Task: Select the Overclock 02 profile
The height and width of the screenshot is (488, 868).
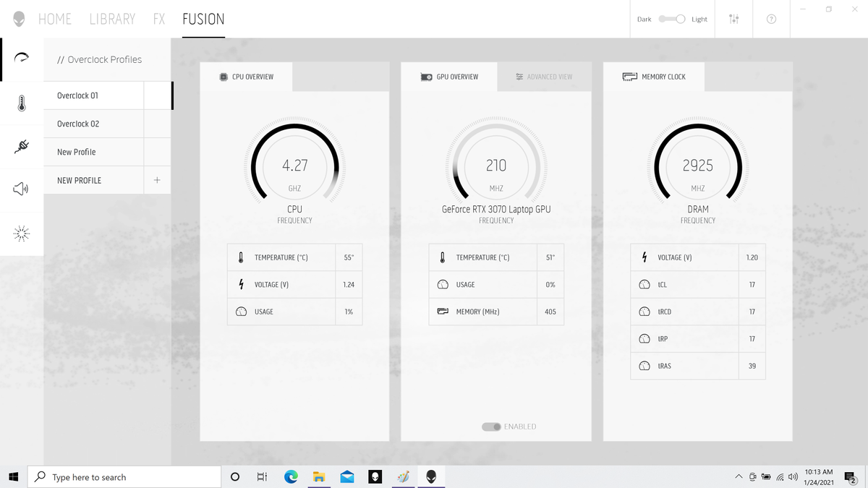Action: (x=94, y=124)
